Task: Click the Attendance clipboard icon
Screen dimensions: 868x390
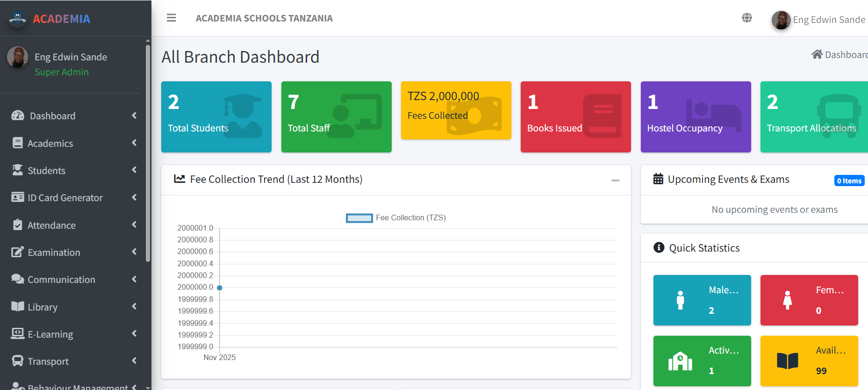Action: tap(18, 225)
